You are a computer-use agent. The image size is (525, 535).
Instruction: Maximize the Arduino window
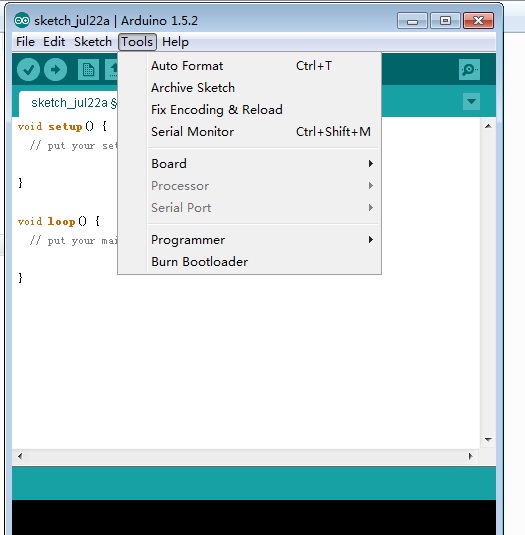445,21
